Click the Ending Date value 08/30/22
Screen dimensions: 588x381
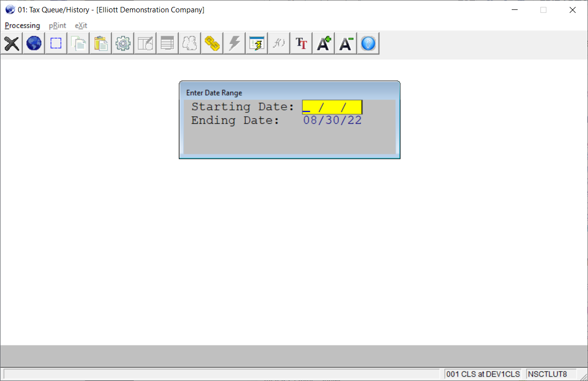332,120
